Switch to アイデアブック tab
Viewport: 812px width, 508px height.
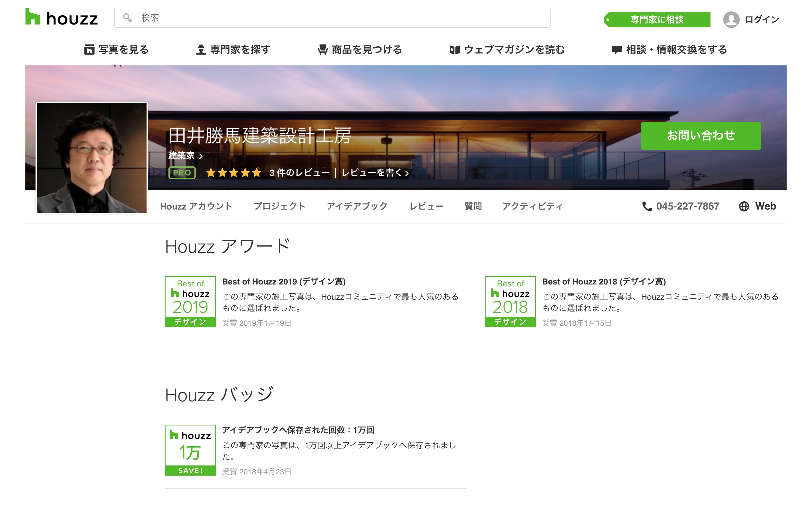click(x=357, y=206)
